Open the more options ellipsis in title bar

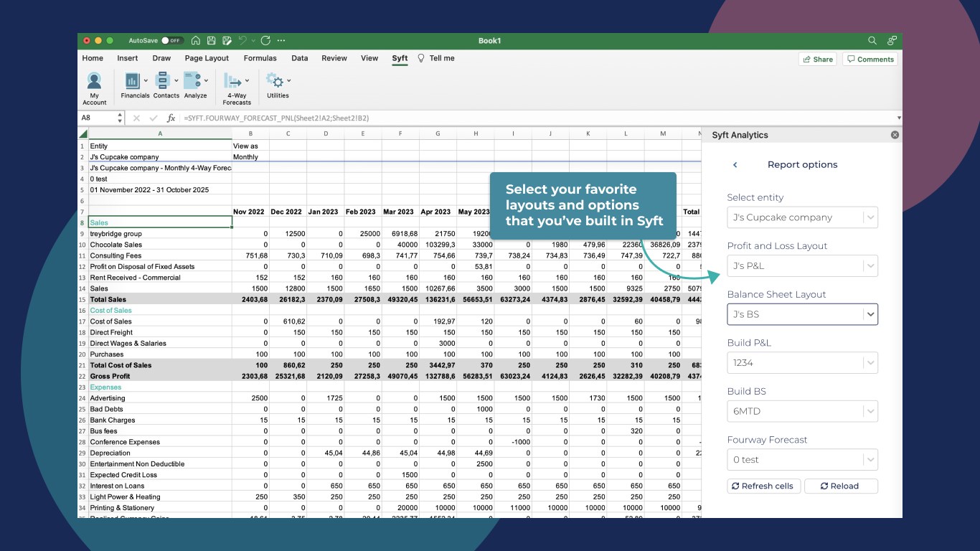point(281,41)
